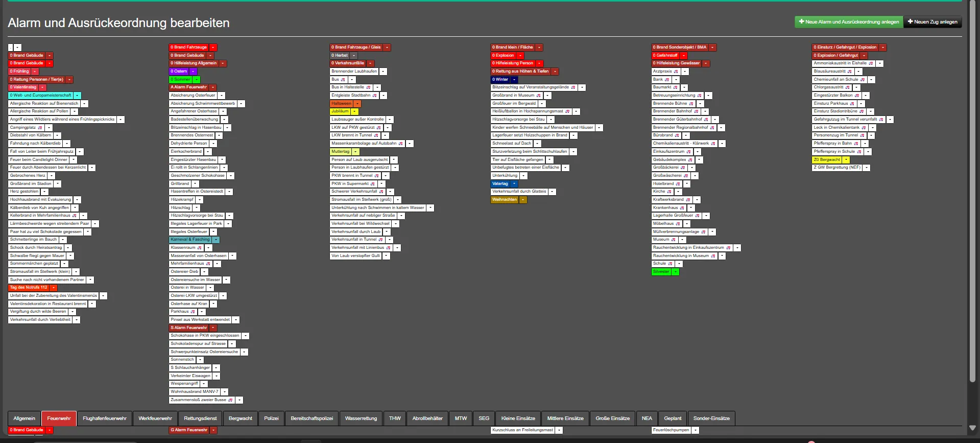Click the scrollbar down arrow at right edge

(x=972, y=428)
